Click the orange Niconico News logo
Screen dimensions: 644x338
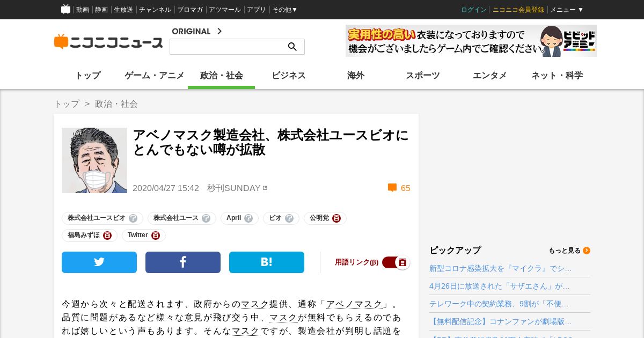point(108,42)
